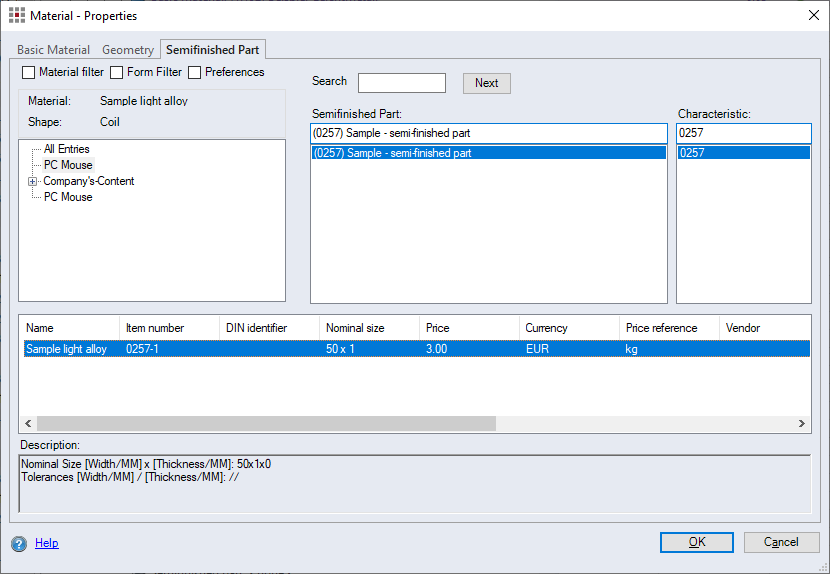Toggle the Form Filter checkbox
The height and width of the screenshot is (574, 830).
click(x=117, y=73)
